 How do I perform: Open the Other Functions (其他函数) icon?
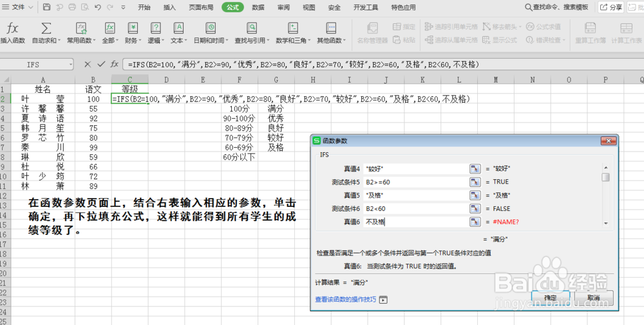click(331, 28)
